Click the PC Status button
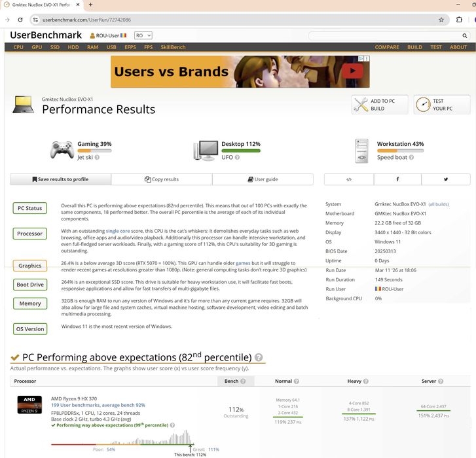 [x=29, y=208]
